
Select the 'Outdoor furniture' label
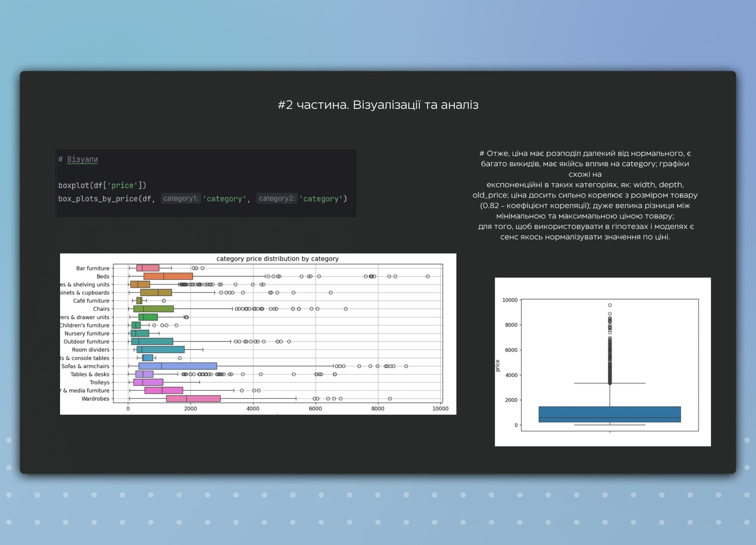pyautogui.click(x=87, y=341)
